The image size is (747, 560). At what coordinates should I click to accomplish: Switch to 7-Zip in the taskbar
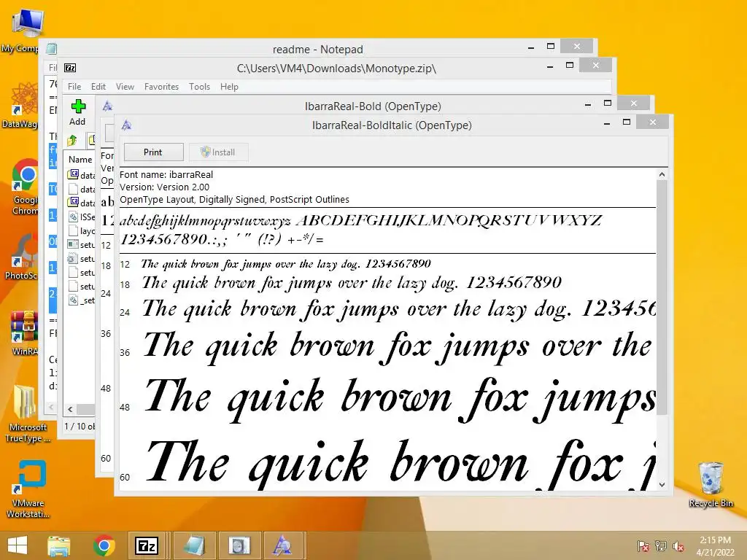tap(147, 545)
